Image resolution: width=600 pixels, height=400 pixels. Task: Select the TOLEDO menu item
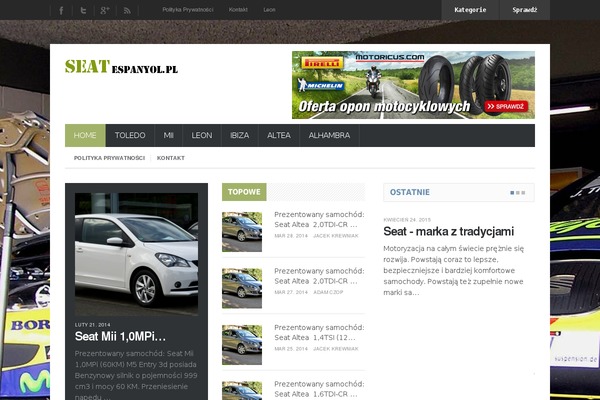point(130,135)
